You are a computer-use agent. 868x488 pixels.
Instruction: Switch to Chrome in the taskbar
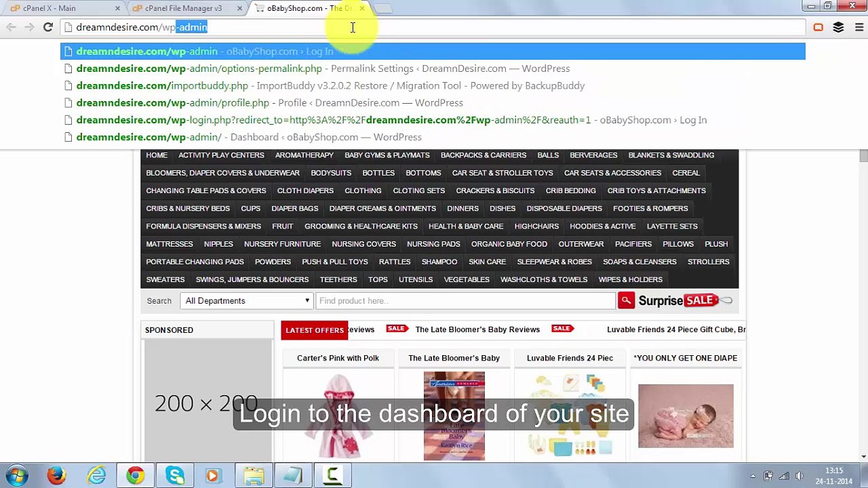click(x=136, y=476)
